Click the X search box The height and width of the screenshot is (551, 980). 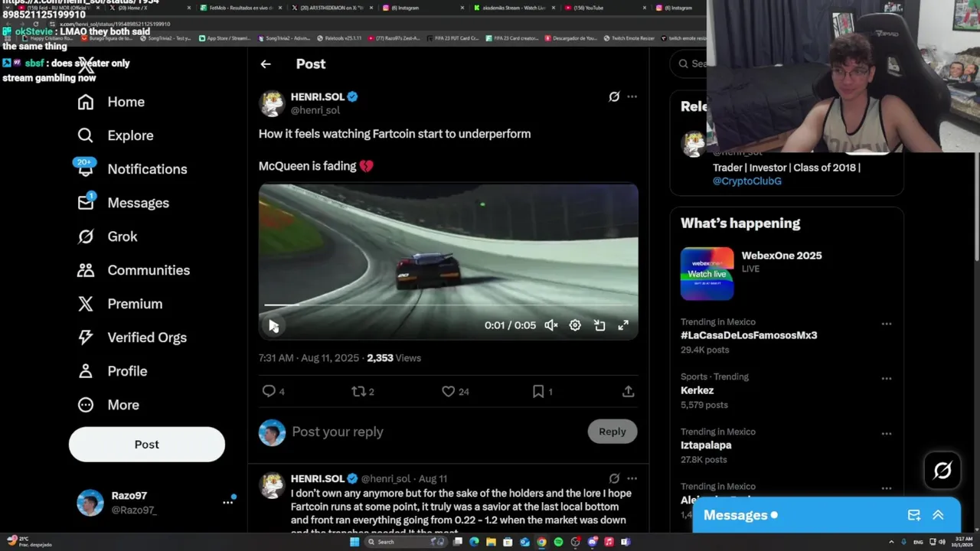688,64
